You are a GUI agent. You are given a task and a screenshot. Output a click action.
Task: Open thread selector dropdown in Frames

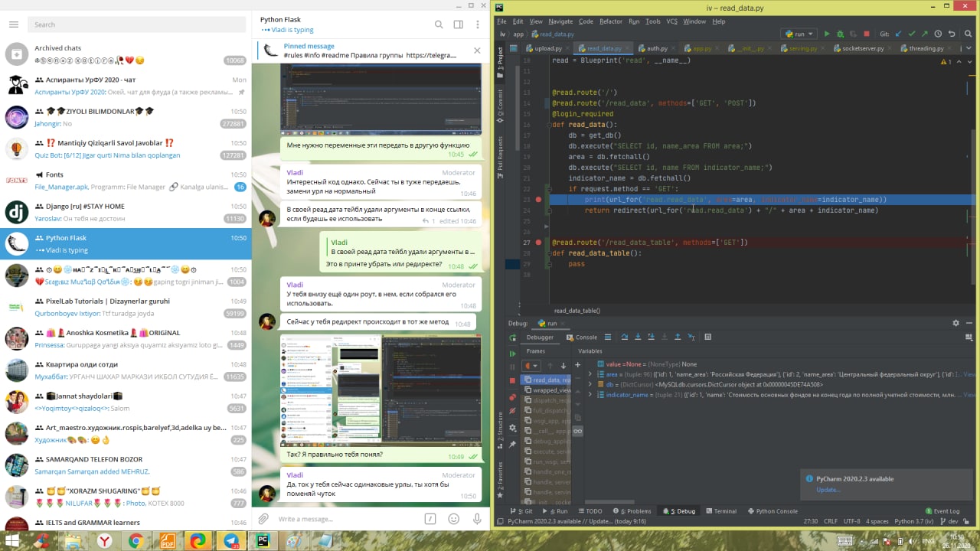click(x=531, y=366)
